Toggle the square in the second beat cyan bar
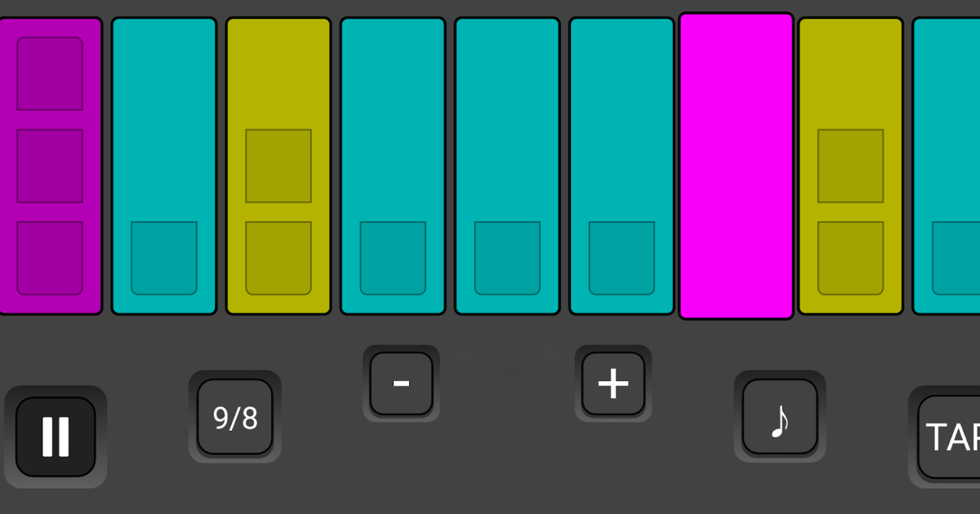This screenshot has width=980, height=514. [x=164, y=258]
